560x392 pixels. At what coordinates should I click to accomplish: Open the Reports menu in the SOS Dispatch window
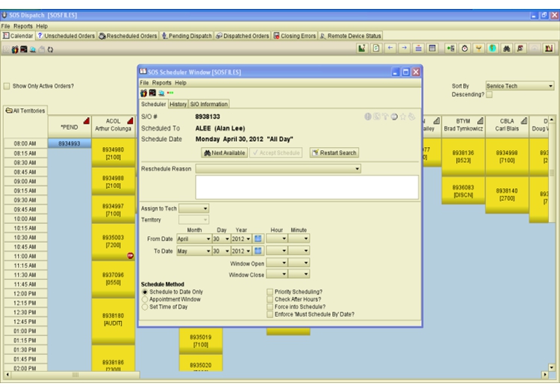click(23, 26)
